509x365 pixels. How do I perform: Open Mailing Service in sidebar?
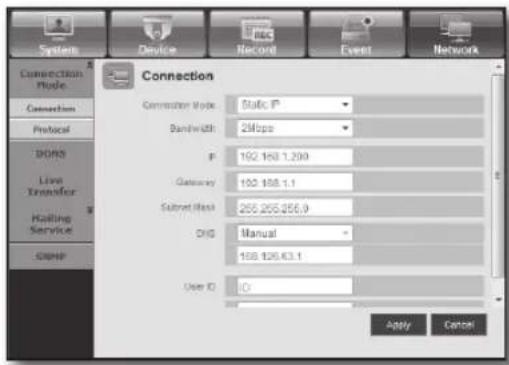pos(51,224)
